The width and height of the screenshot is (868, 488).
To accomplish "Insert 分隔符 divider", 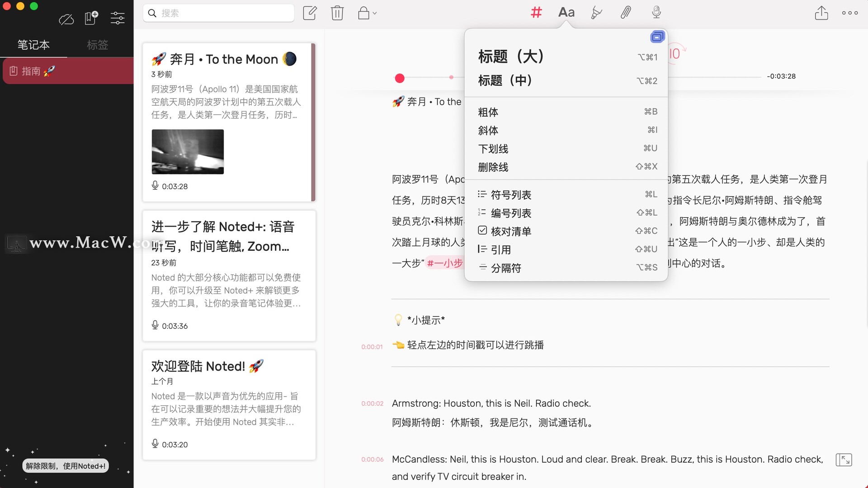I will [566, 268].
